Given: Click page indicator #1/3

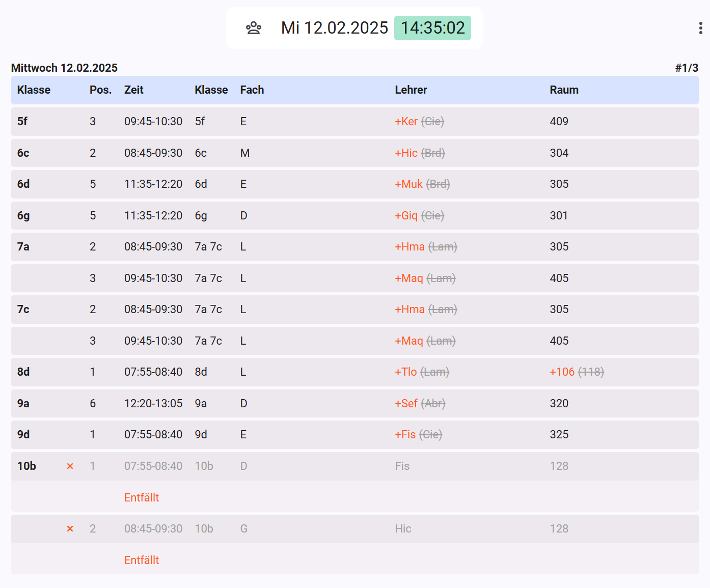Looking at the screenshot, I should (687, 68).
